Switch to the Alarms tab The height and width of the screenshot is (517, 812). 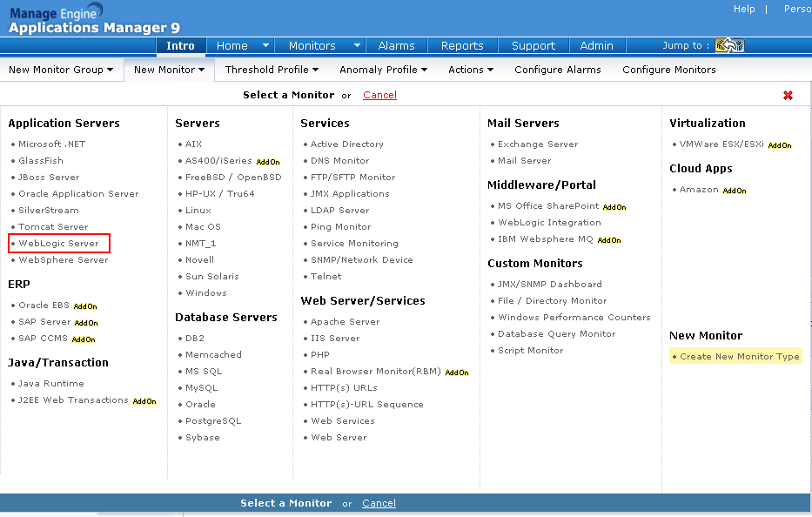point(396,46)
